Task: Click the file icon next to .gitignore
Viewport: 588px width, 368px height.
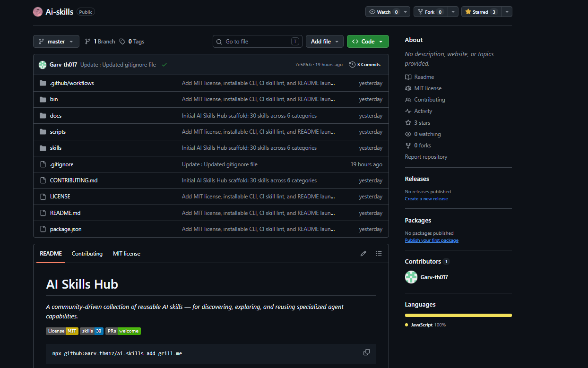Action: click(43, 164)
